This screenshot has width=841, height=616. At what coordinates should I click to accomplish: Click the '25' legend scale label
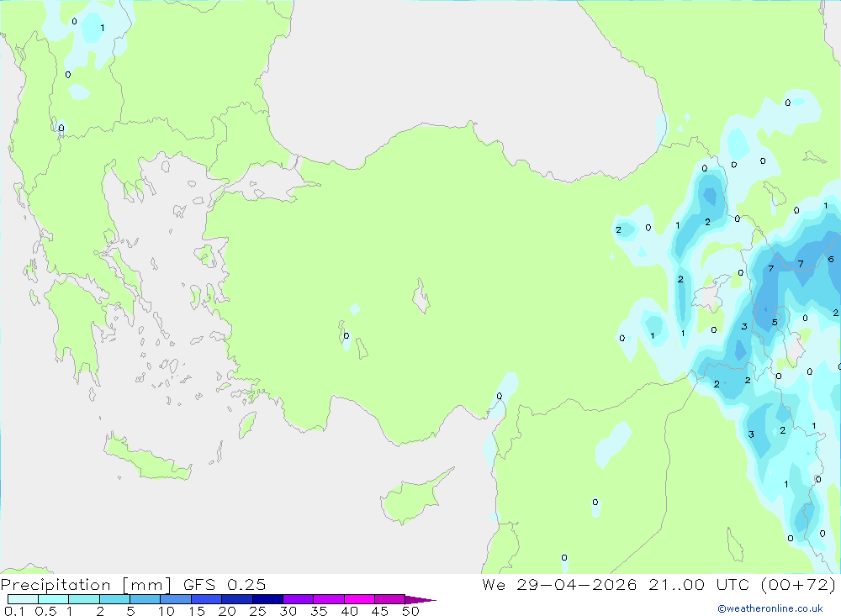pyautogui.click(x=257, y=611)
